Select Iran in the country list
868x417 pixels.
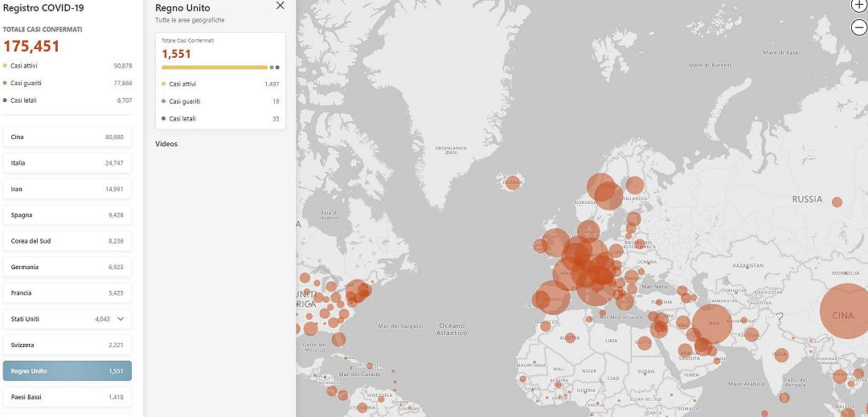pyautogui.click(x=67, y=189)
